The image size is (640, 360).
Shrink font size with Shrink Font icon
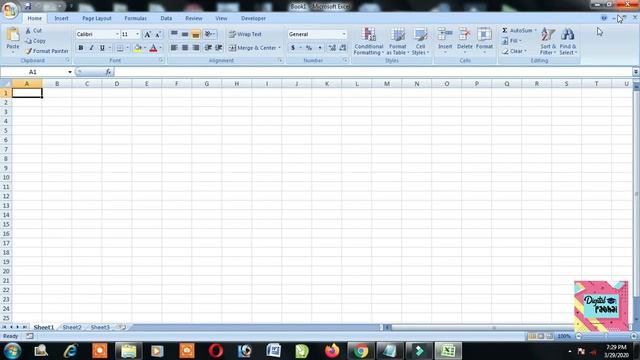tap(158, 34)
